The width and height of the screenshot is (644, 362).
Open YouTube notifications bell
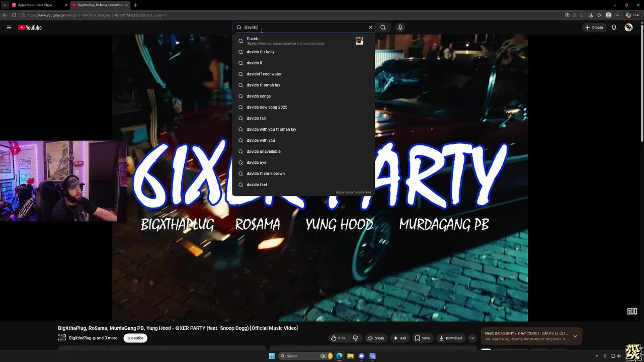pyautogui.click(x=614, y=28)
